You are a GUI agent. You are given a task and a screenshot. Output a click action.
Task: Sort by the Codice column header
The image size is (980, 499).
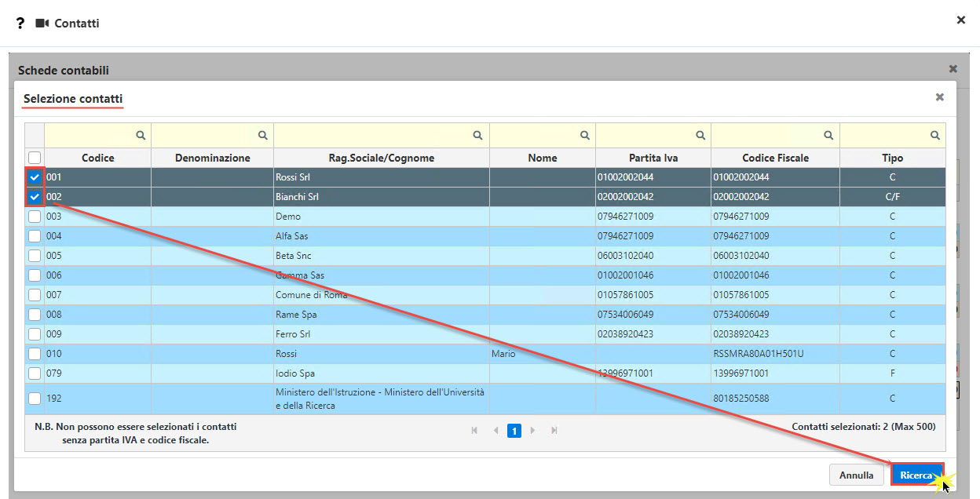point(97,158)
